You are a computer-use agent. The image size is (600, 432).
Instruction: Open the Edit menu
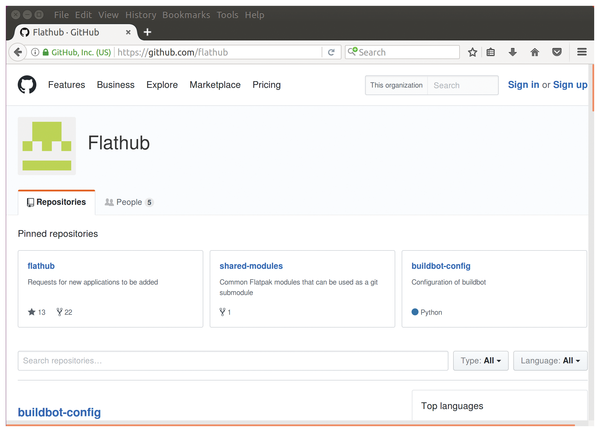pos(83,15)
